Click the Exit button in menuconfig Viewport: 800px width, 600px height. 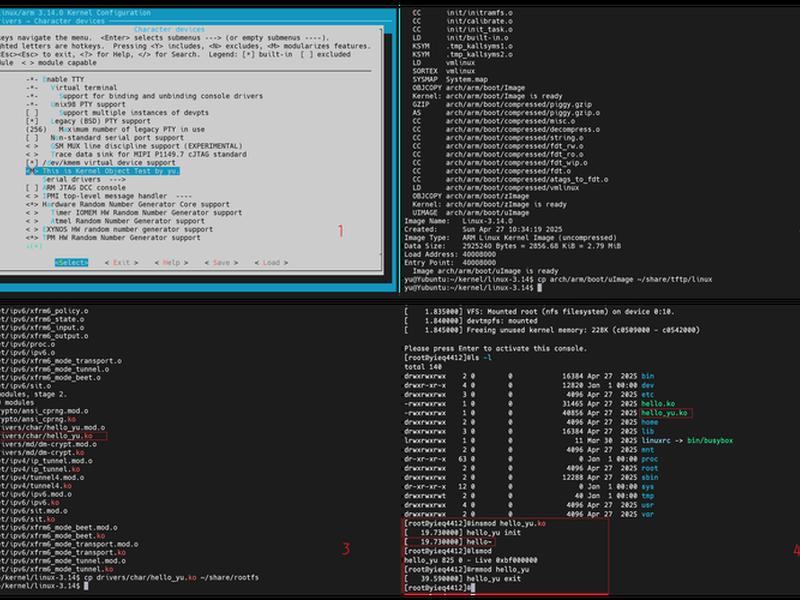[x=121, y=262]
